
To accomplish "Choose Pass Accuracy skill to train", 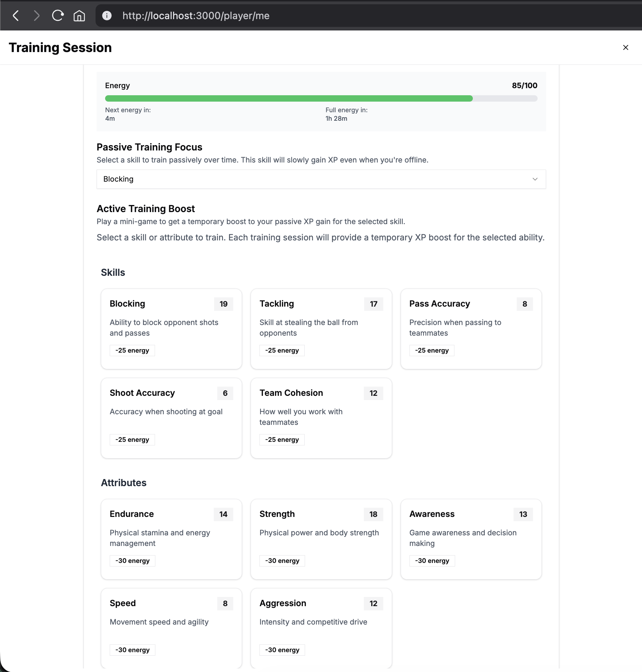I will pos(471,329).
